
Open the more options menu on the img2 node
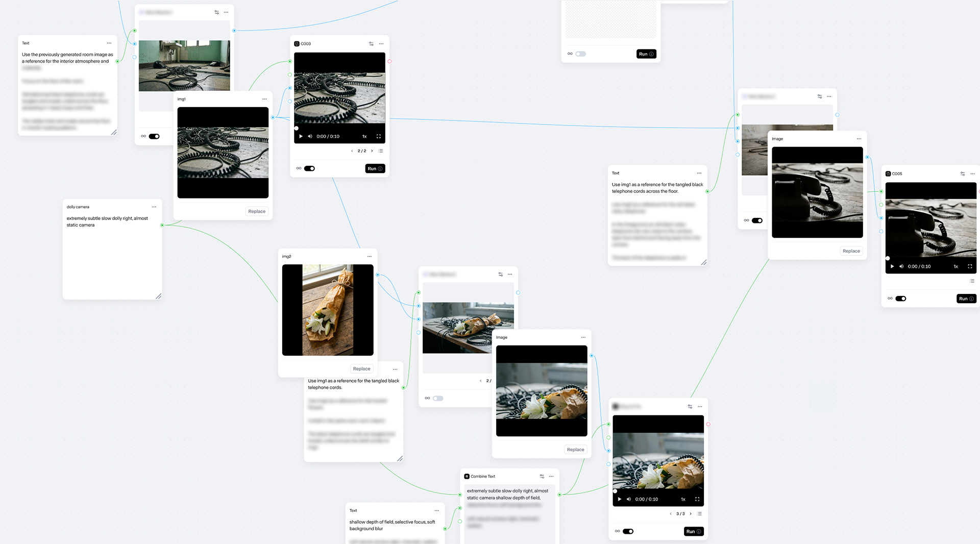point(370,257)
